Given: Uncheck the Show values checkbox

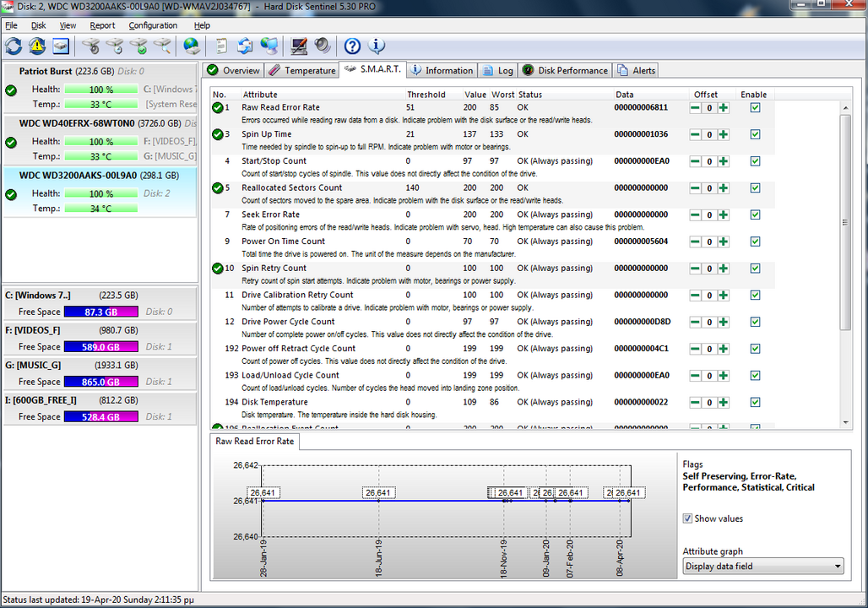Looking at the screenshot, I should [687, 518].
